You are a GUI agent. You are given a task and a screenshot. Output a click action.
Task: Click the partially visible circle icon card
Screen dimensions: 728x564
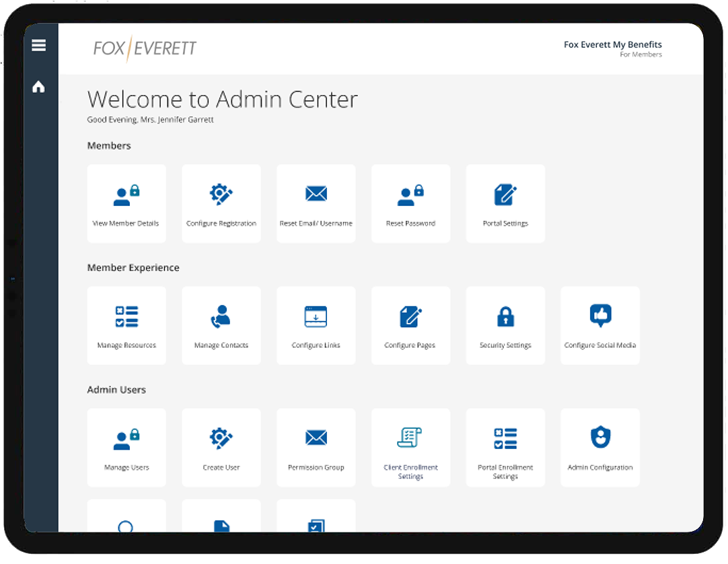(x=126, y=516)
